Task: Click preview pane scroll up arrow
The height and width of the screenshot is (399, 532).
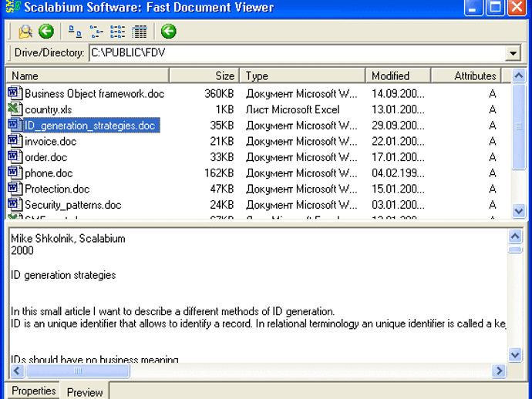Action: click(x=515, y=236)
